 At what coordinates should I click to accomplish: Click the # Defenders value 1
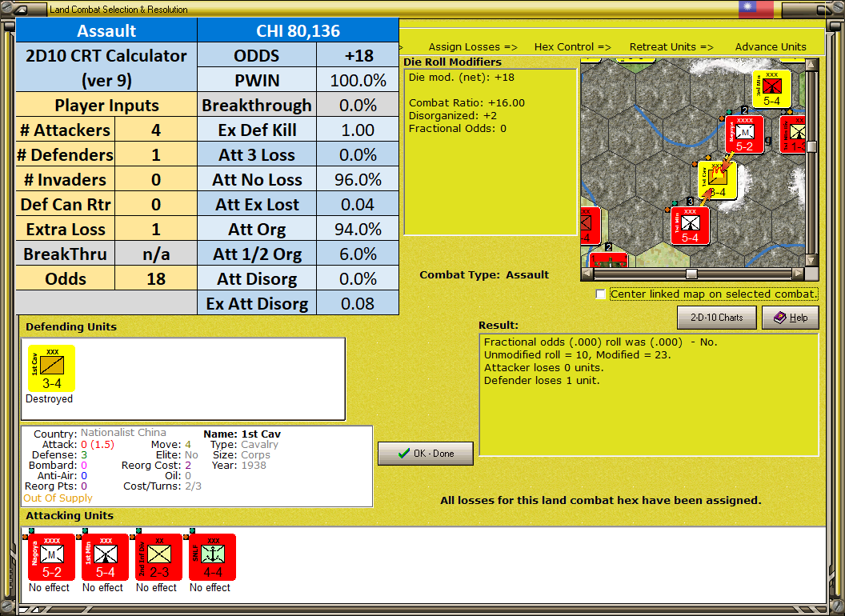pos(156,154)
